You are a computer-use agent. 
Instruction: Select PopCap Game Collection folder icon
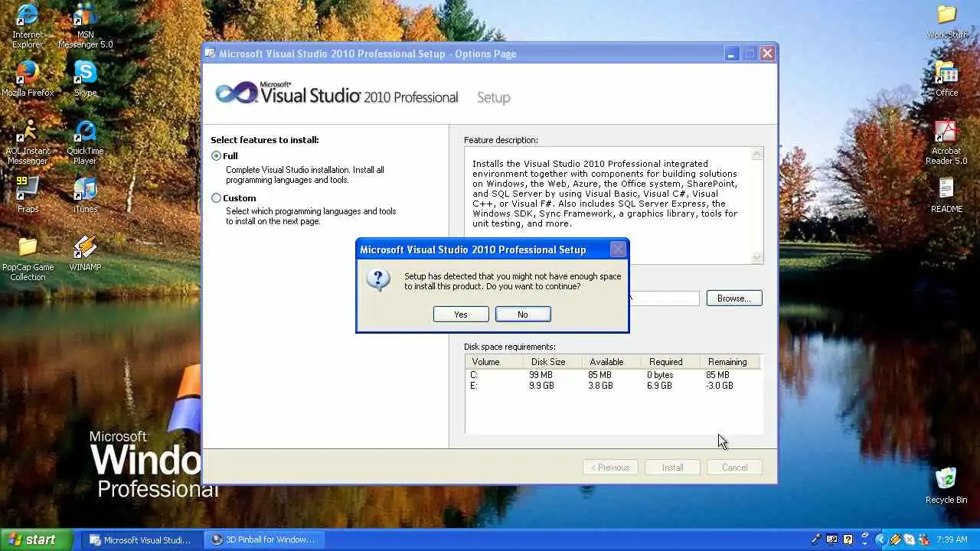pyautogui.click(x=28, y=259)
